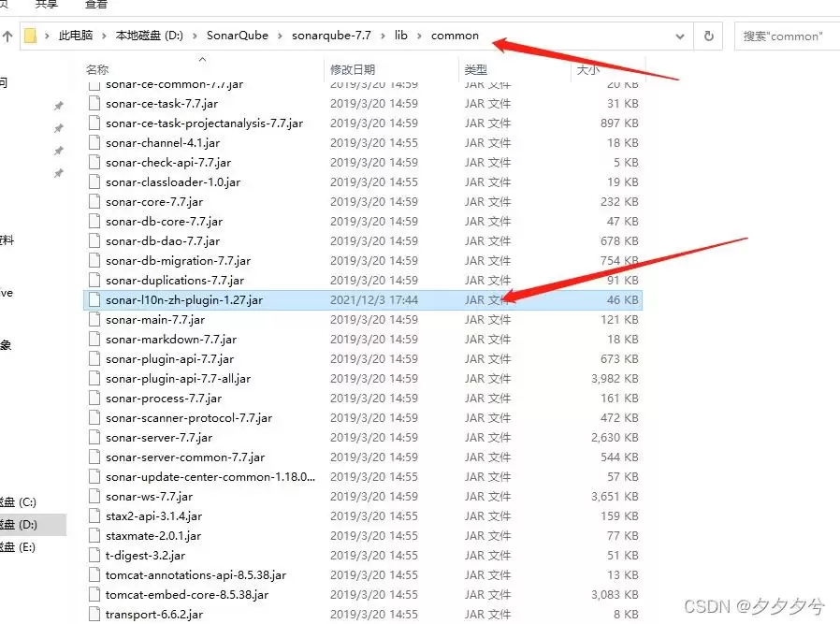This screenshot has height=624, width=840.
Task: Select file icon of stax2-api-3.1.4.jar
Action: (x=94, y=516)
